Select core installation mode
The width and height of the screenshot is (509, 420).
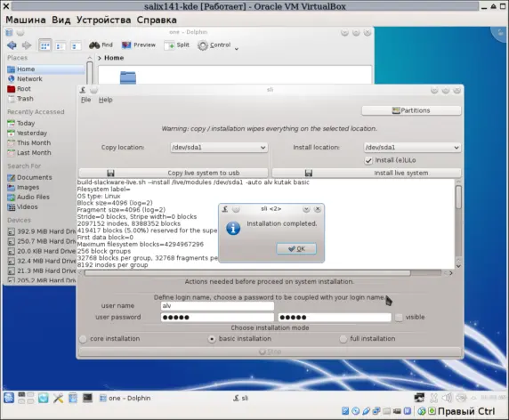click(83, 339)
